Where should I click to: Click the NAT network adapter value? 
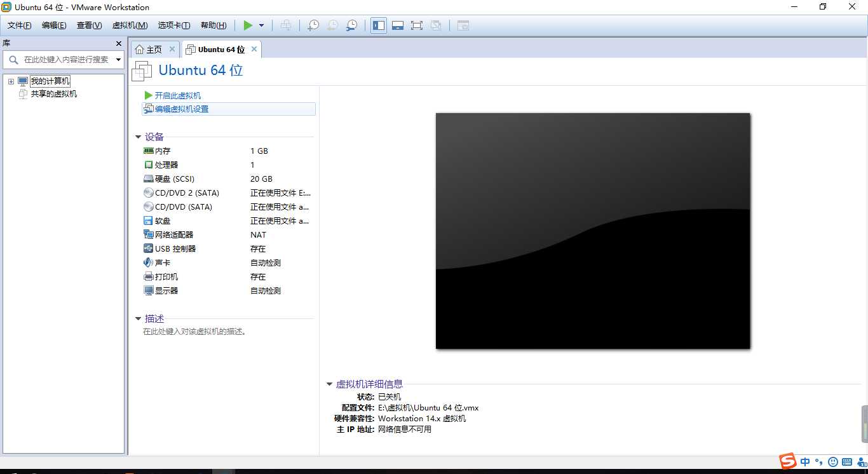pos(258,235)
